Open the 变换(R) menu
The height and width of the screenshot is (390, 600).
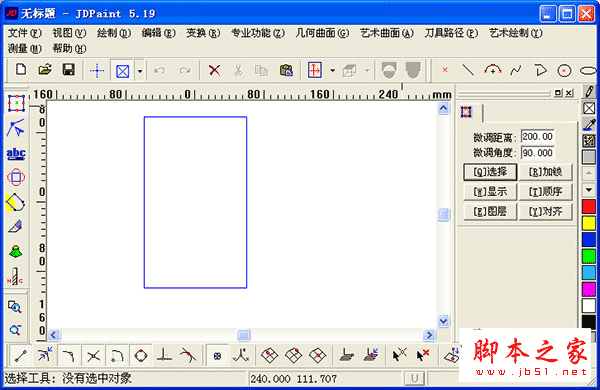click(x=203, y=33)
